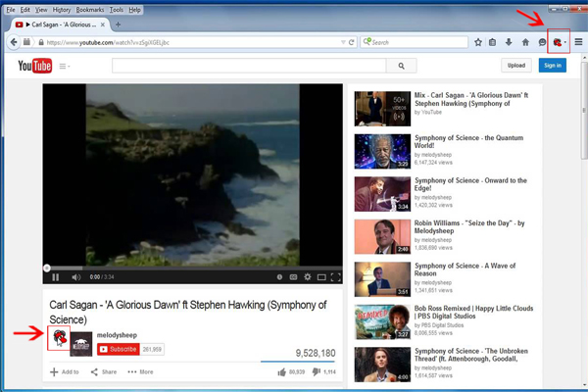Open a new tab with plus
This screenshot has width=588, height=392.
[x=119, y=24]
